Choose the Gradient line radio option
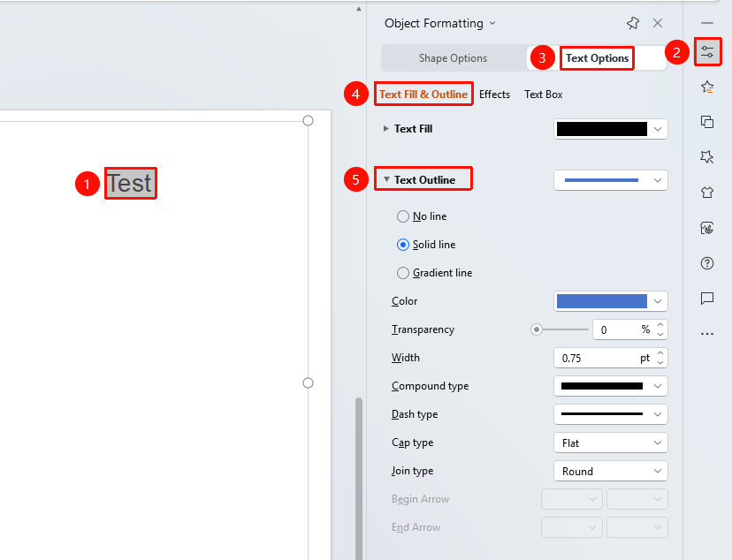Image resolution: width=732 pixels, height=560 pixels. (403, 273)
